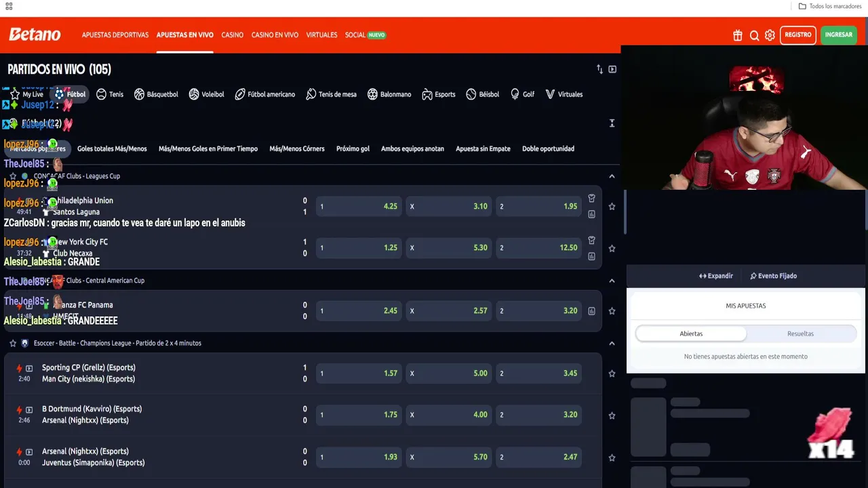Favorite the Alianza FC Panama match
This screenshot has height=488, width=868.
612,311
